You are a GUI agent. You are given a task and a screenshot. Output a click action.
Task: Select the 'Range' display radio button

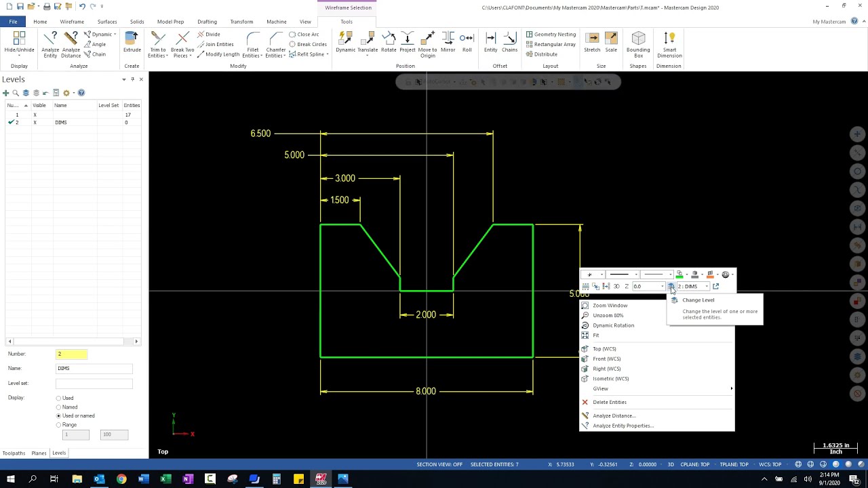click(59, 424)
